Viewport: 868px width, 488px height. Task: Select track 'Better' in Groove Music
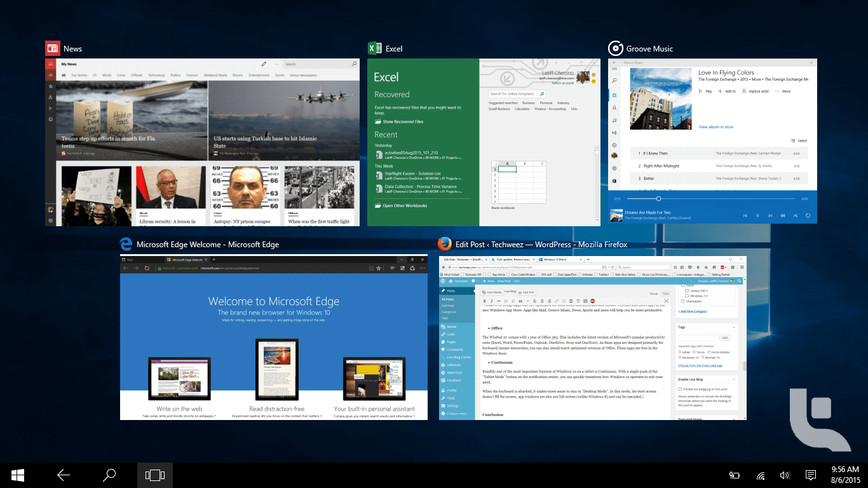pos(719,179)
